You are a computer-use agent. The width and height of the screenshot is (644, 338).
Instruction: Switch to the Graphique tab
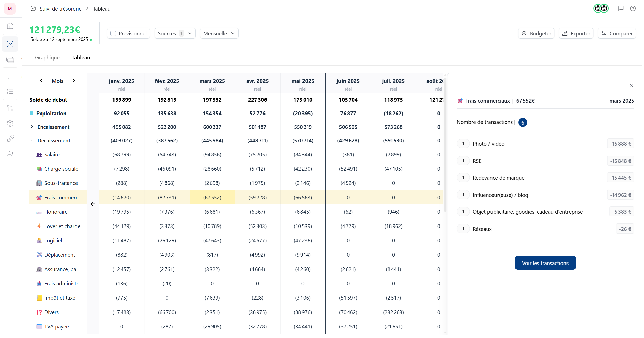pos(47,57)
